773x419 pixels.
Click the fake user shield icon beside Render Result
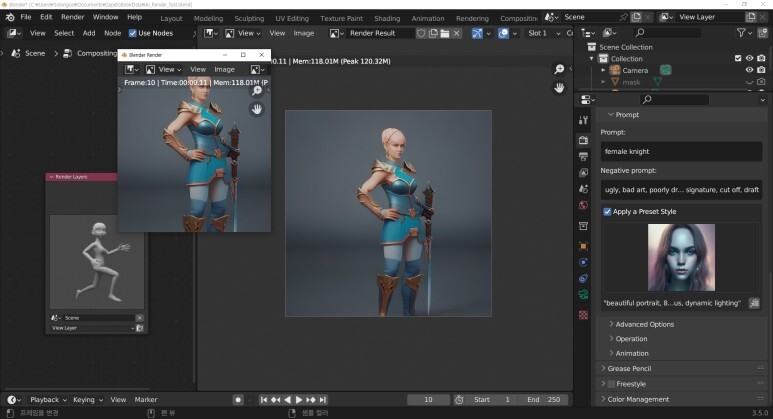coord(421,33)
